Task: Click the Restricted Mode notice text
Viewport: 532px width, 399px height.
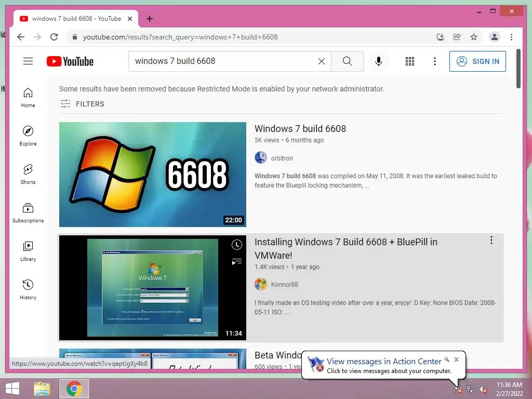Action: 221,89
